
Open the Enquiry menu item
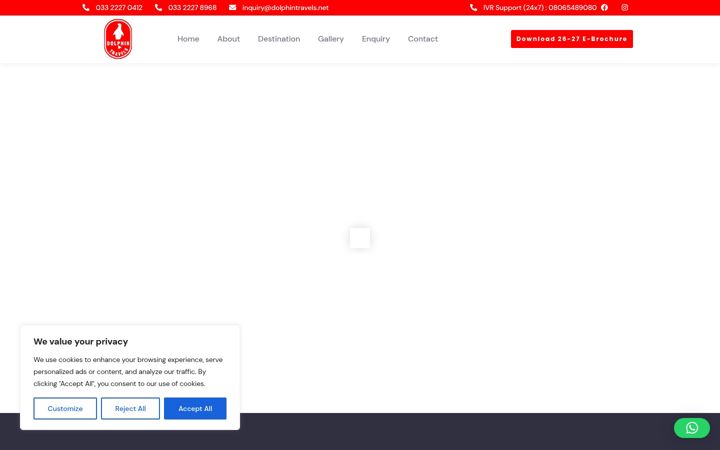(376, 39)
